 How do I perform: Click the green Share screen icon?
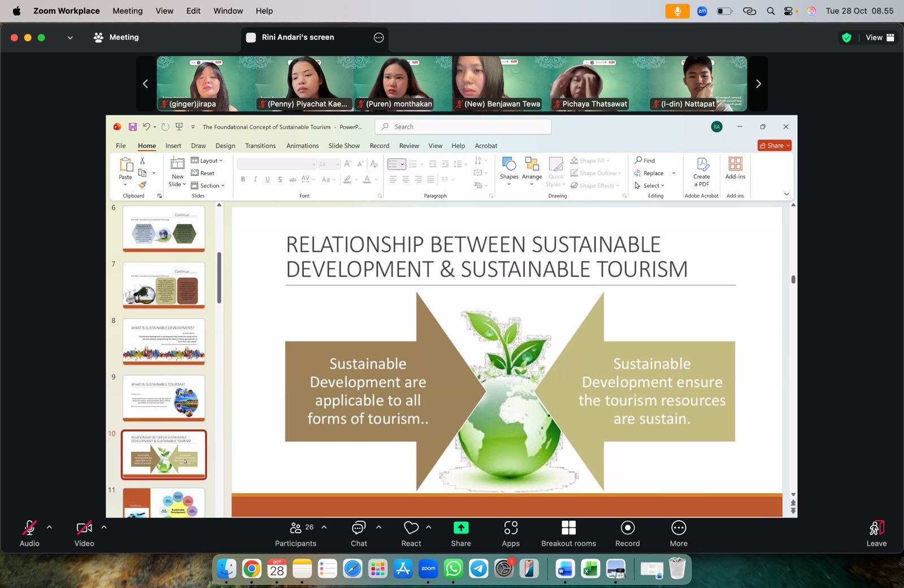tap(461, 528)
